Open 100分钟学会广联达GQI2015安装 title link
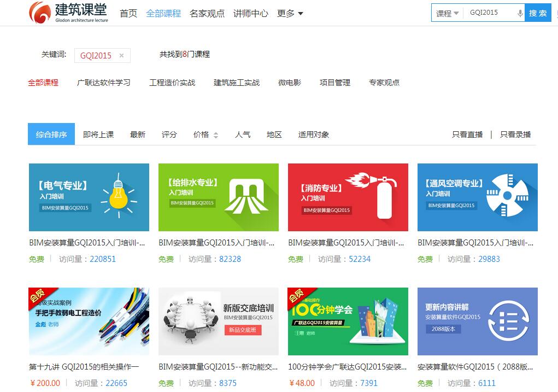558x392 pixels. 348,367
